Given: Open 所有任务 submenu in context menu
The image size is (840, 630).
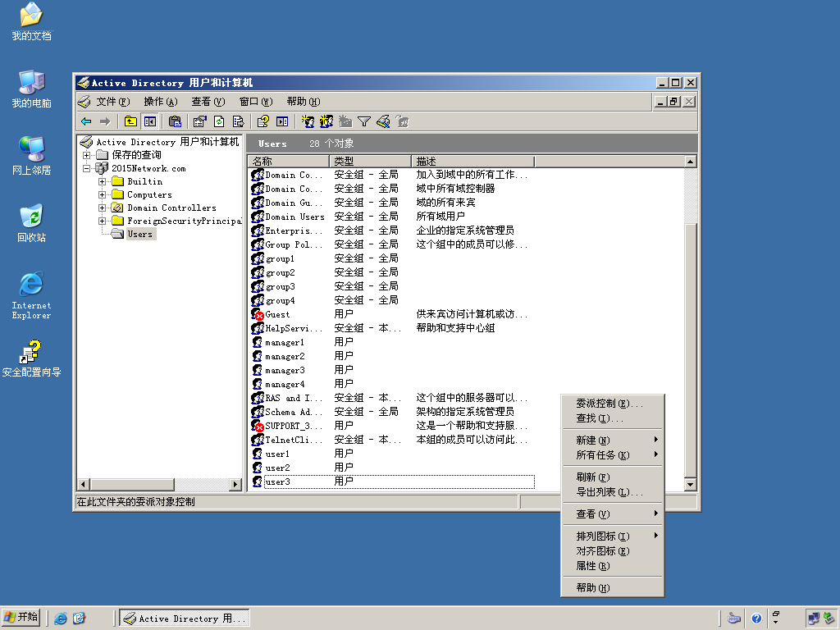Looking at the screenshot, I should pos(612,455).
